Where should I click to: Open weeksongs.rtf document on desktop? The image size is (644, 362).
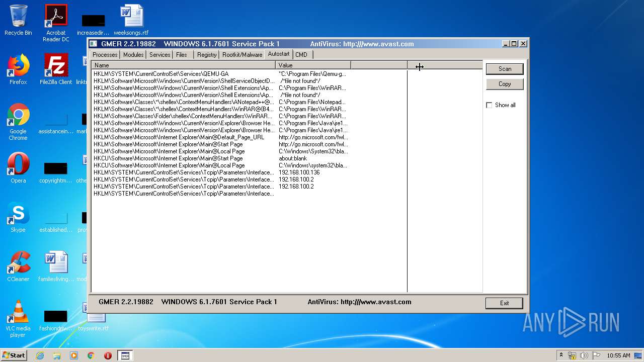[x=131, y=20]
